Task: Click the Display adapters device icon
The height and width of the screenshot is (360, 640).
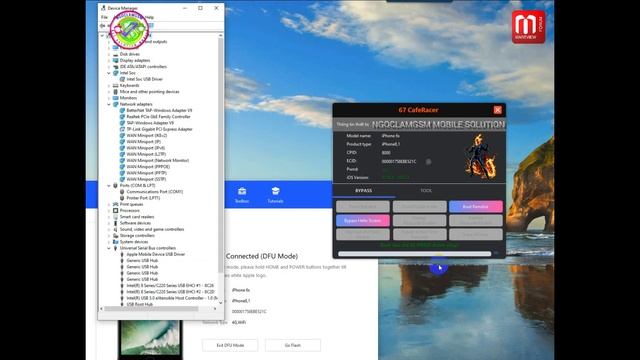Action: pos(116,60)
